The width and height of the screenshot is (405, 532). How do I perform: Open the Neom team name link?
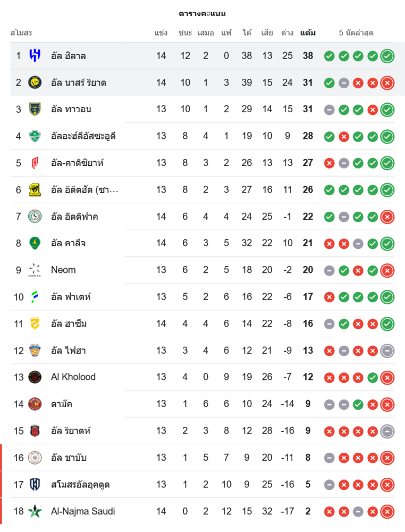tap(63, 270)
